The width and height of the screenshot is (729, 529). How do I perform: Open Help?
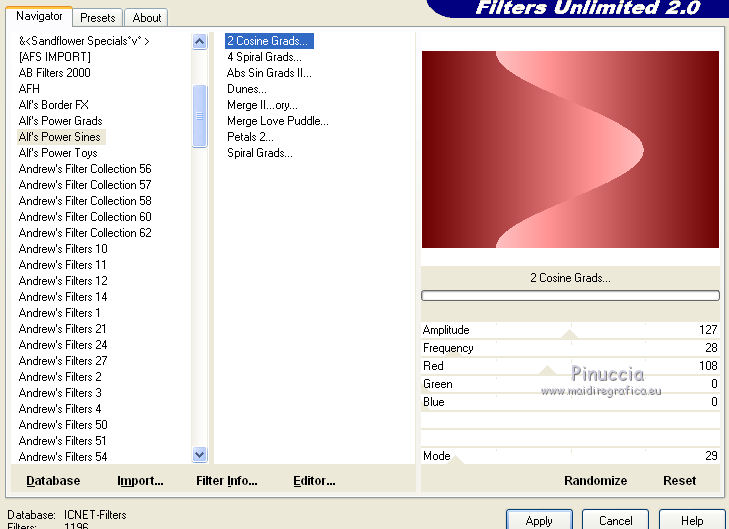pyautogui.click(x=691, y=520)
